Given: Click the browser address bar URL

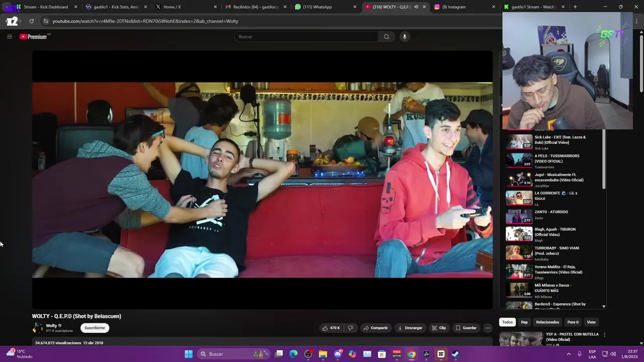Looking at the screenshot, I should pyautogui.click(x=145, y=21).
